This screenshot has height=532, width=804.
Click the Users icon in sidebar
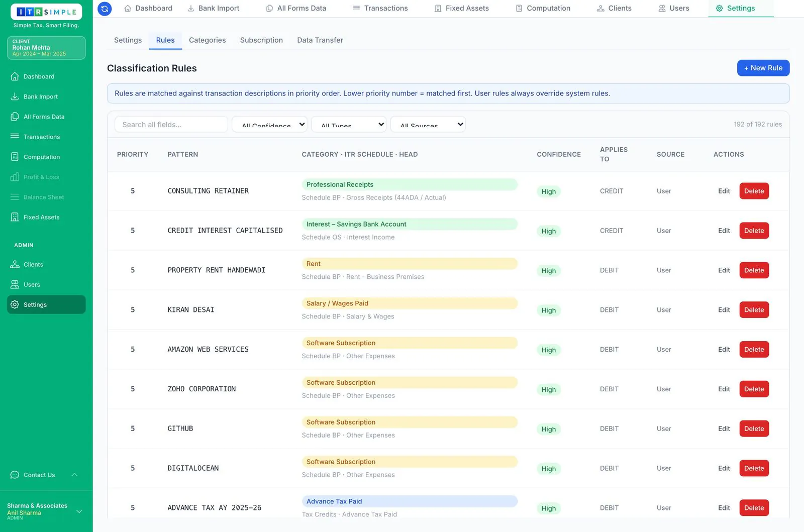[x=15, y=284]
